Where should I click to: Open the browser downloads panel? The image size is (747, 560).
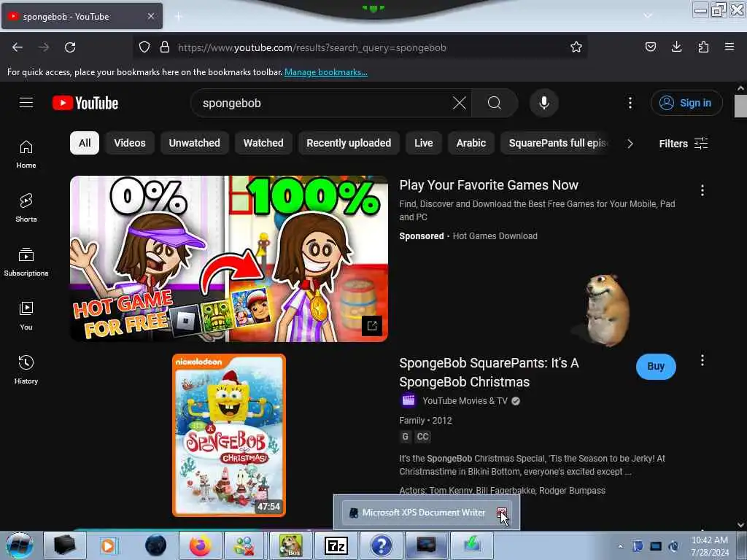point(676,47)
